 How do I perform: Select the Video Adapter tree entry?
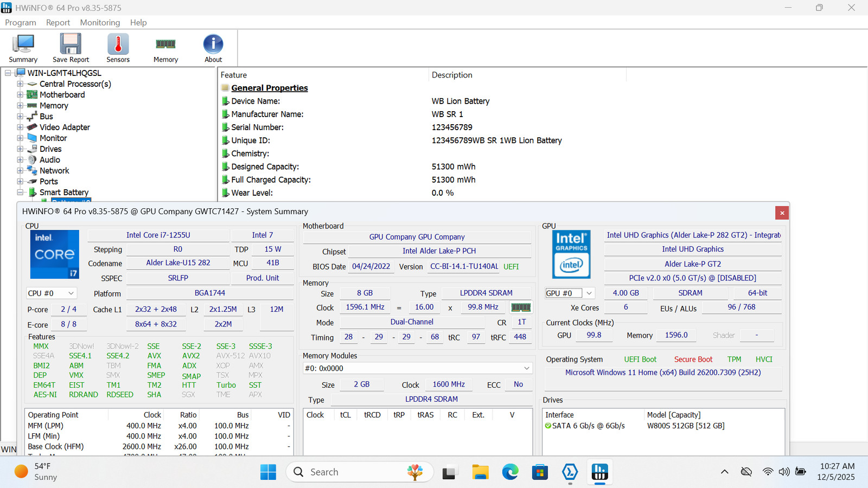(65, 127)
